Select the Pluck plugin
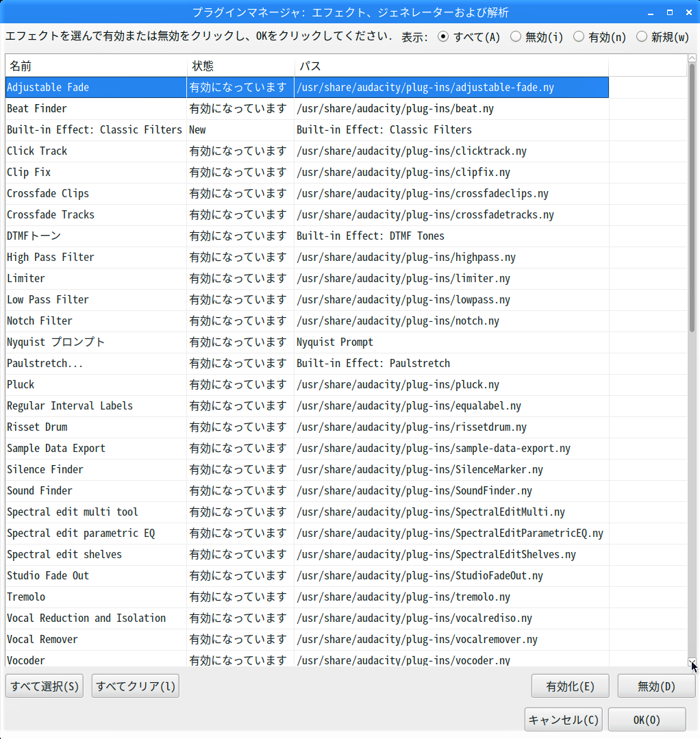700x739 pixels. [21, 384]
